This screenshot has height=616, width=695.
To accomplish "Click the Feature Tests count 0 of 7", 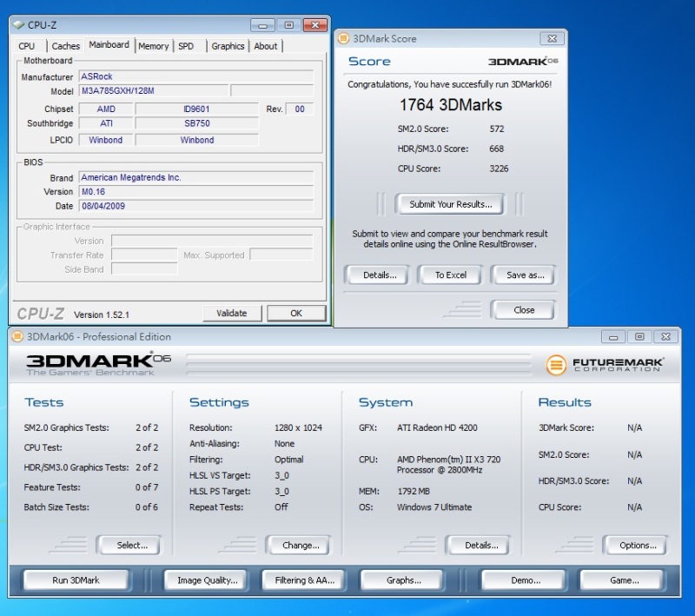I will tap(147, 487).
